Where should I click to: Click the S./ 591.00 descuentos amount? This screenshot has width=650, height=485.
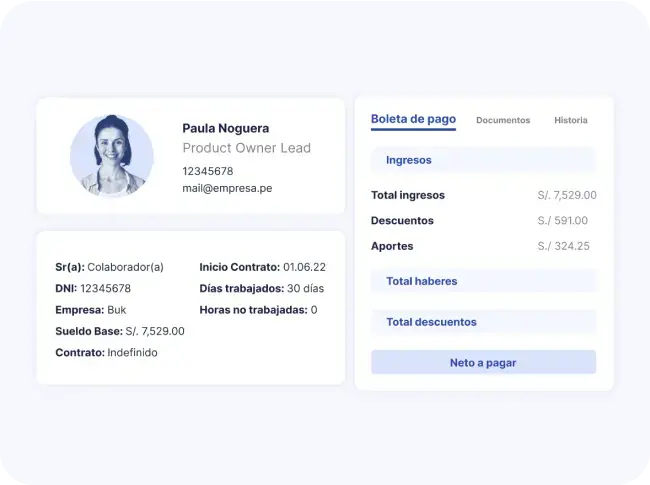click(563, 221)
